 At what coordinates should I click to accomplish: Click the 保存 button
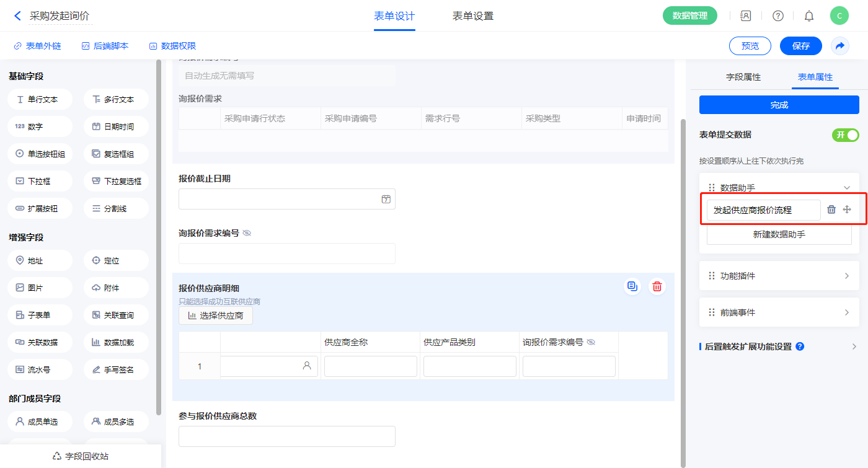click(800, 46)
